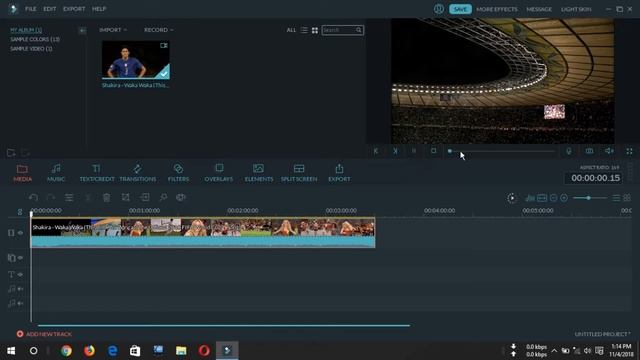Click the account profile icon

[x=439, y=9]
